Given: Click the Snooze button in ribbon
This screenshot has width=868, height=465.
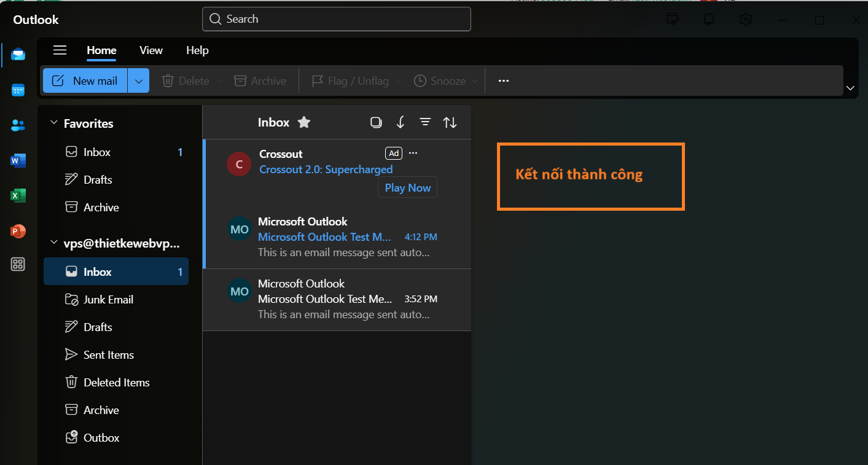Looking at the screenshot, I should [x=440, y=81].
